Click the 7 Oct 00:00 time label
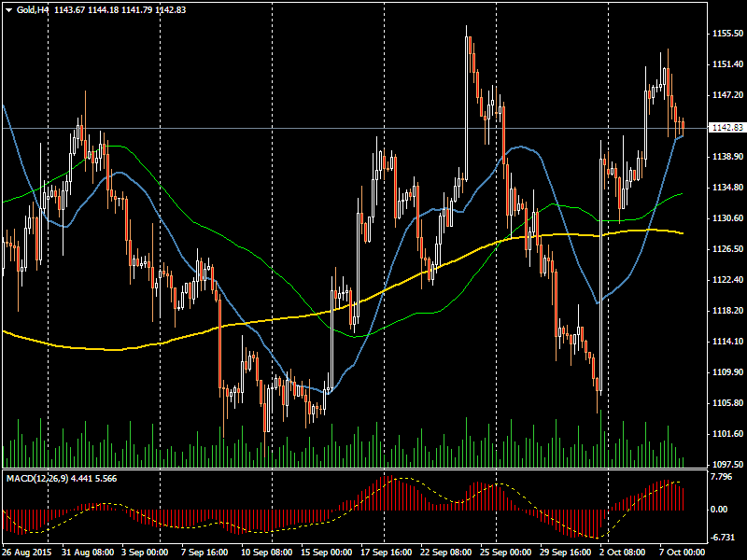747x560 pixels. pyautogui.click(x=680, y=553)
